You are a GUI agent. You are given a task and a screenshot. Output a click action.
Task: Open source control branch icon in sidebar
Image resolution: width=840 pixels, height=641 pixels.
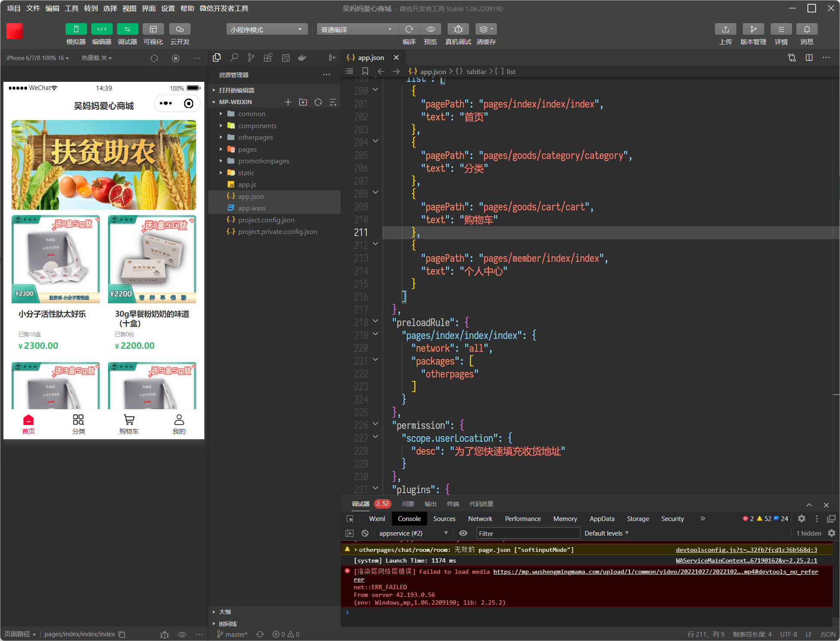[251, 57]
